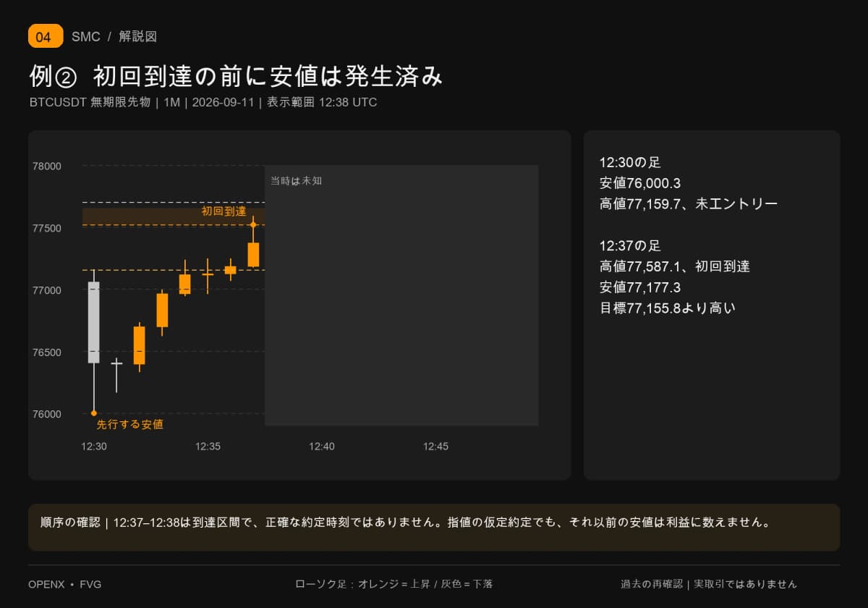868x608 pixels.
Task: Select the large gray 12:30 candle body
Action: click(94, 322)
